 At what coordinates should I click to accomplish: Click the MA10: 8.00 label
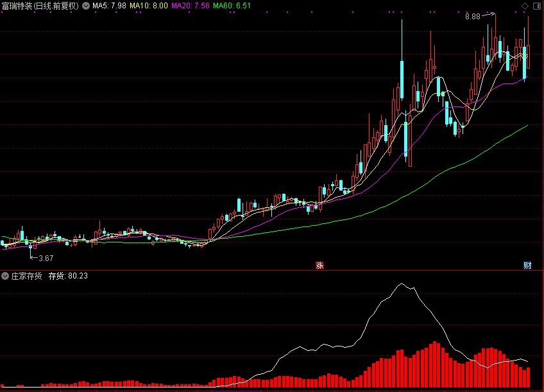(x=148, y=6)
